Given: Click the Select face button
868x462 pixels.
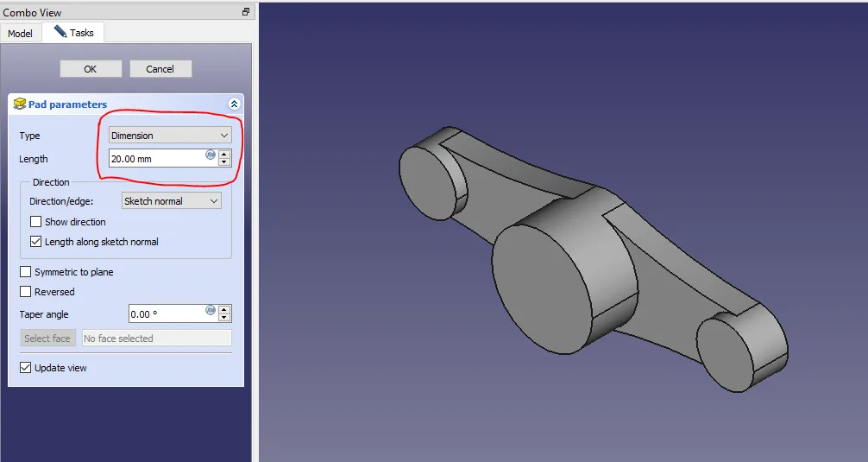Looking at the screenshot, I should (47, 338).
